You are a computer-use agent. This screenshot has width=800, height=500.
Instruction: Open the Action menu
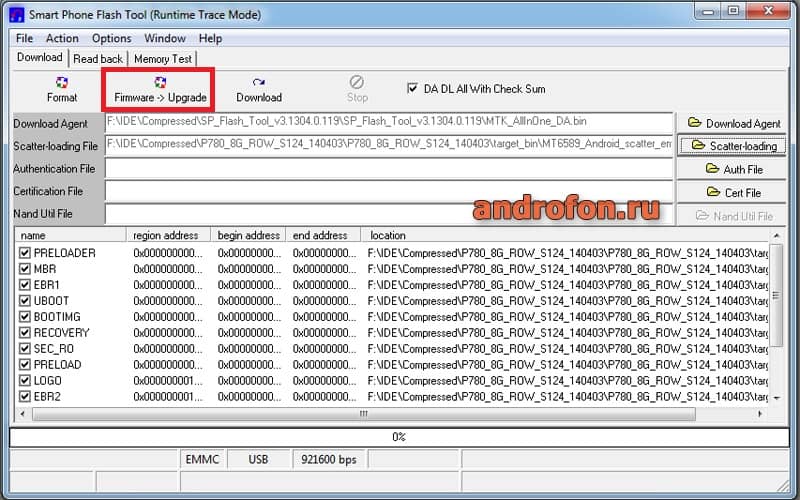62,38
